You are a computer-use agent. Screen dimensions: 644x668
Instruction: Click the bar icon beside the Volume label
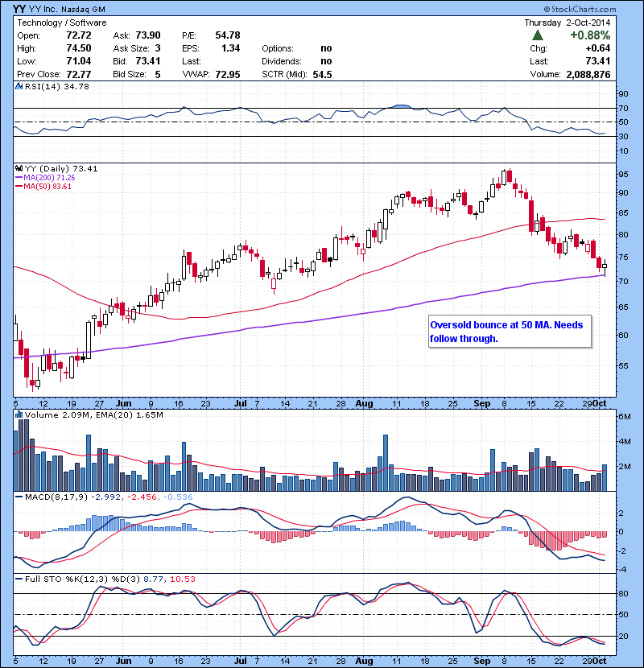19,414
